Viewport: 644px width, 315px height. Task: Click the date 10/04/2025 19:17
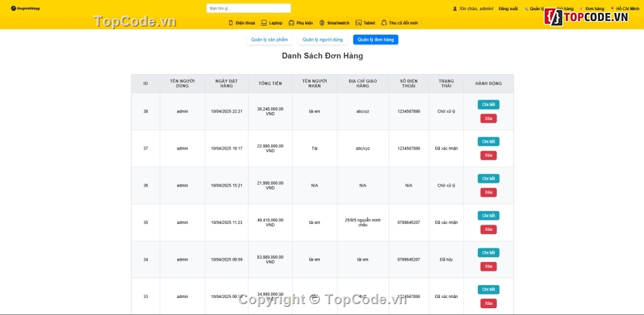(226, 149)
